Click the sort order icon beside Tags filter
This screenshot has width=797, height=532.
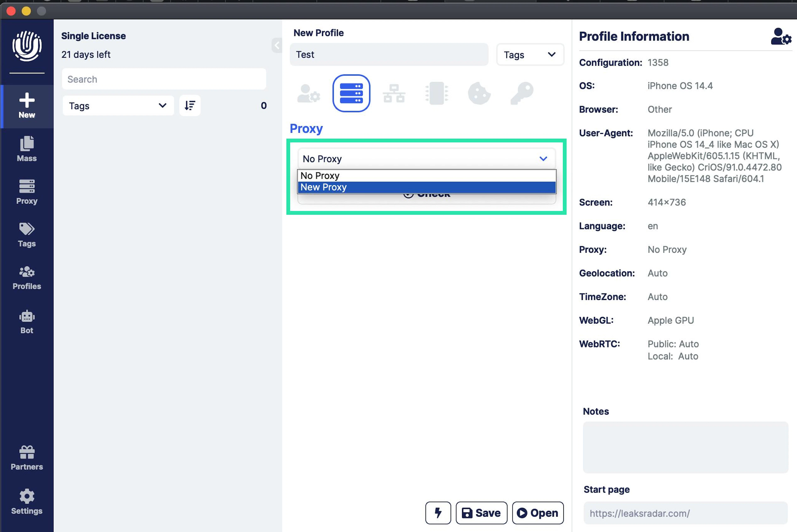[190, 105]
